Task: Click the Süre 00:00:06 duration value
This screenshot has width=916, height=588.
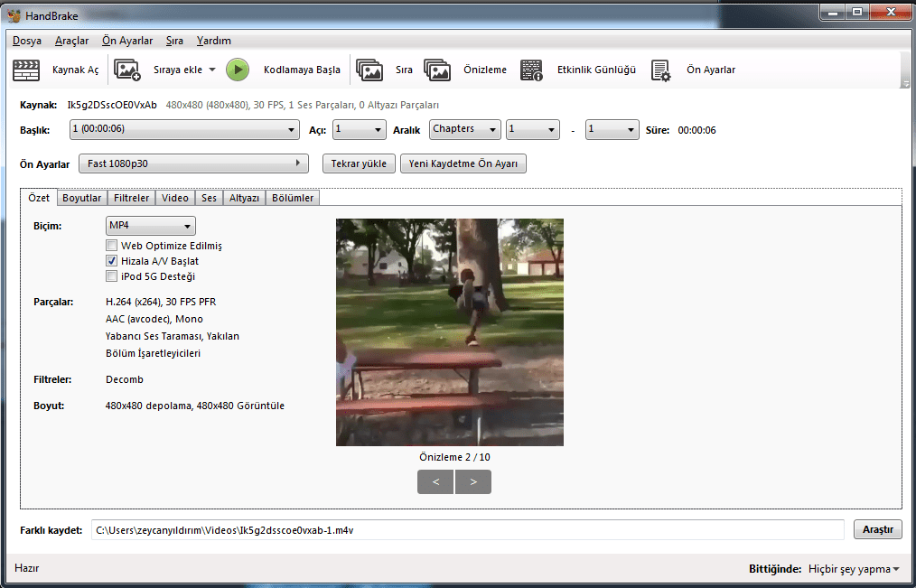Action: point(696,130)
